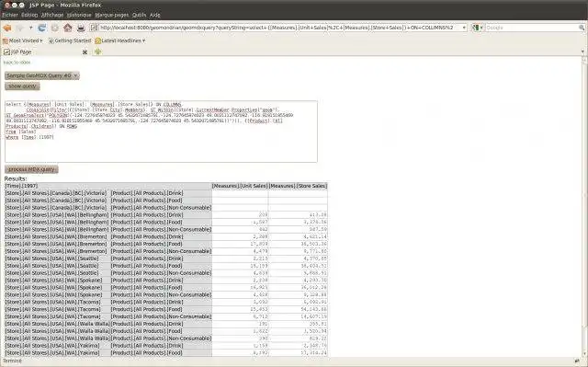Open the Fichier menu
The width and height of the screenshot is (588, 367).
coord(10,15)
